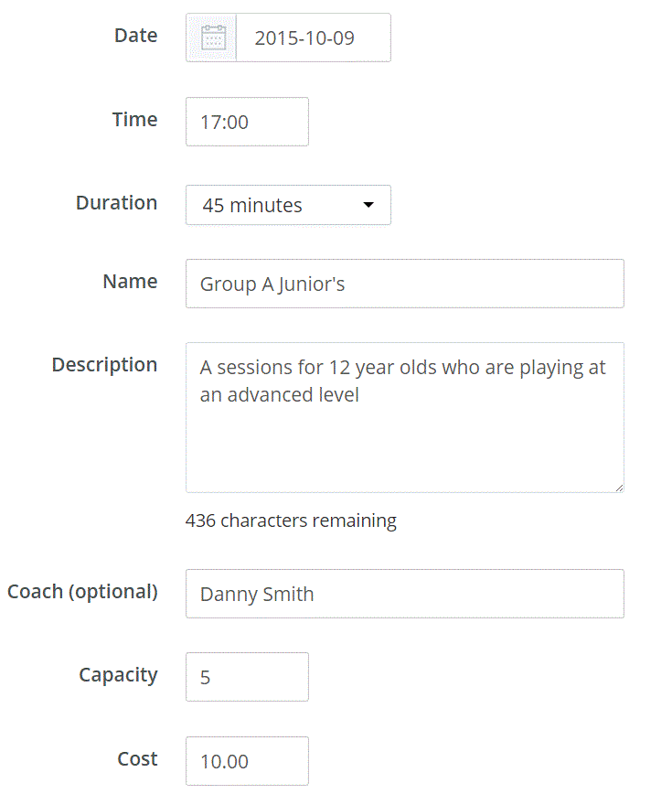Viewport: 672px width, 805px height.
Task: Click the Duration label
Action: point(116,203)
